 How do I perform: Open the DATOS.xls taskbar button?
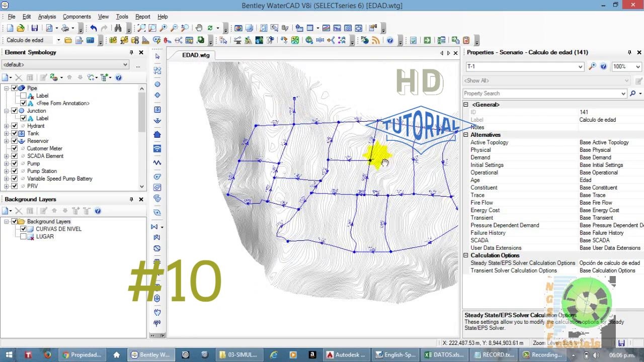point(444,355)
